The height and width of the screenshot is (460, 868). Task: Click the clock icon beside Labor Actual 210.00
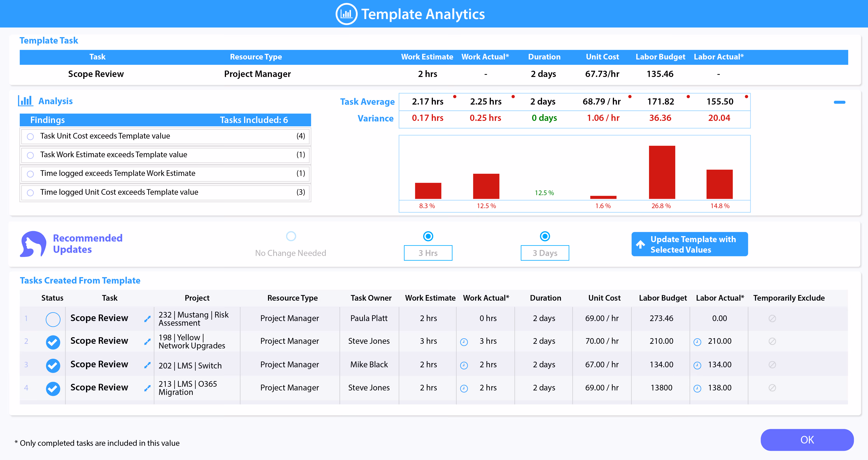point(697,342)
